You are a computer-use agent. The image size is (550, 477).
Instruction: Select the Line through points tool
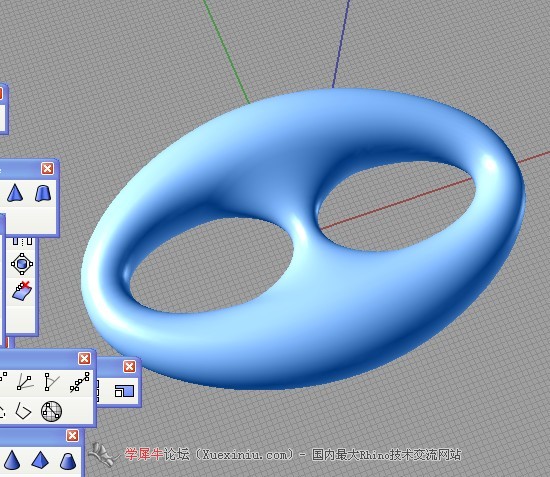coord(80,382)
